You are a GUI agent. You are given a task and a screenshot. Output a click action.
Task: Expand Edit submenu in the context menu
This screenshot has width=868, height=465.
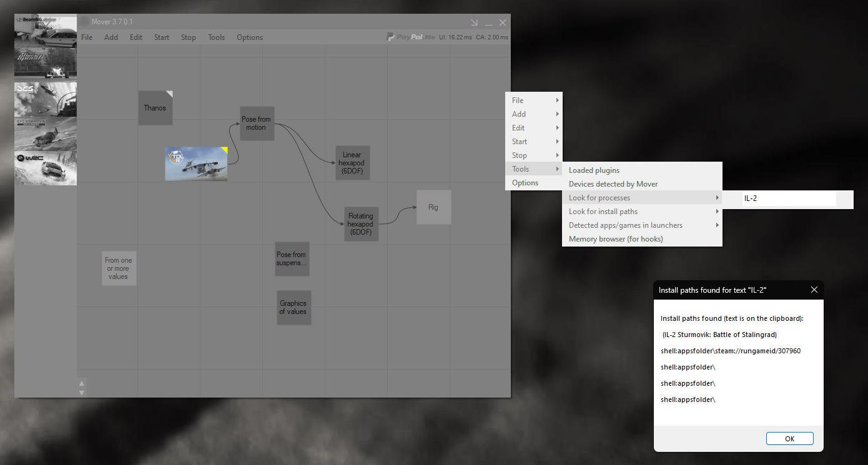534,128
